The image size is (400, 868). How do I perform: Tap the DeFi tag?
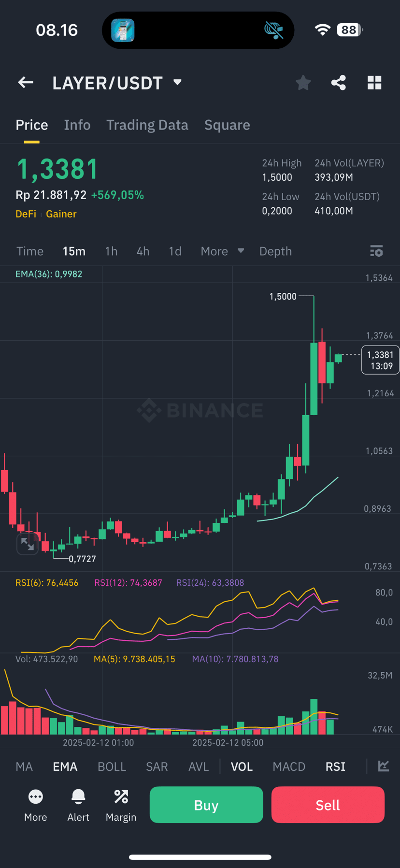26,214
